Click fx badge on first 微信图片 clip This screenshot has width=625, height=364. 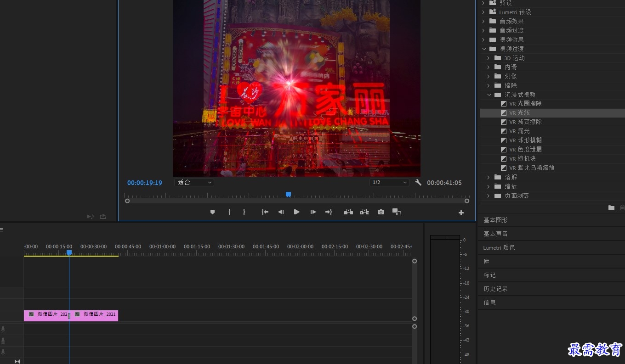click(31, 314)
